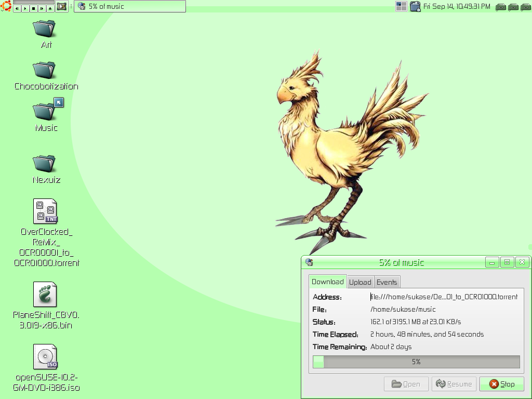Click the File path /home/sukase/music

click(x=403, y=309)
